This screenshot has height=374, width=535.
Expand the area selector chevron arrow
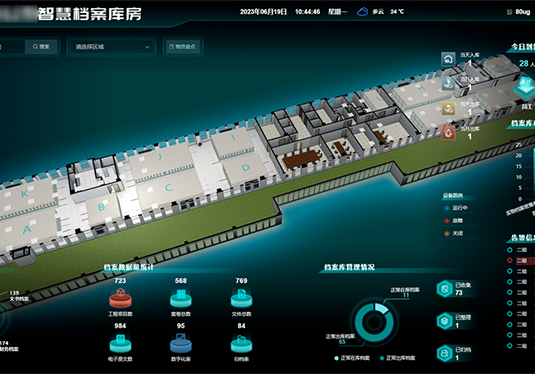tap(147, 47)
